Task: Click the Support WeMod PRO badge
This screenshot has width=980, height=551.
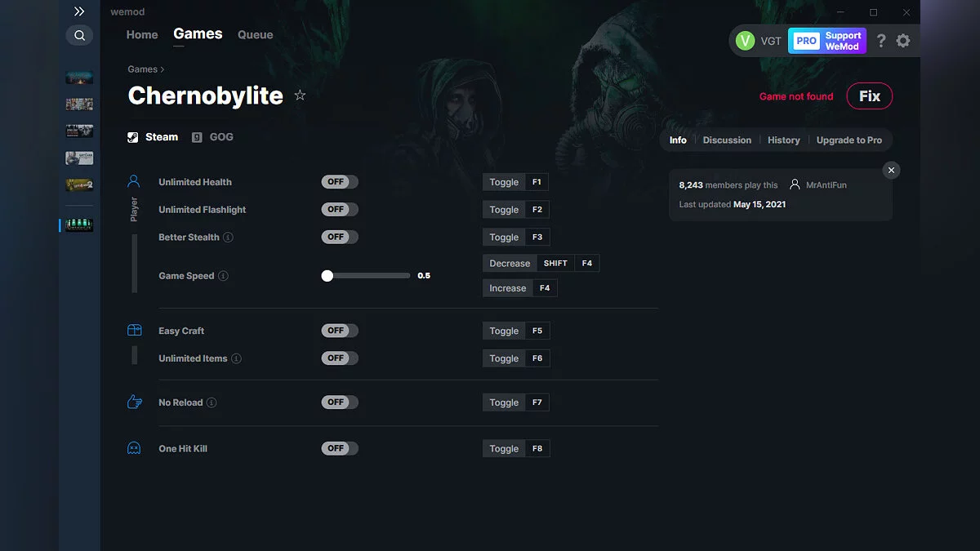Action: pyautogui.click(x=827, y=40)
